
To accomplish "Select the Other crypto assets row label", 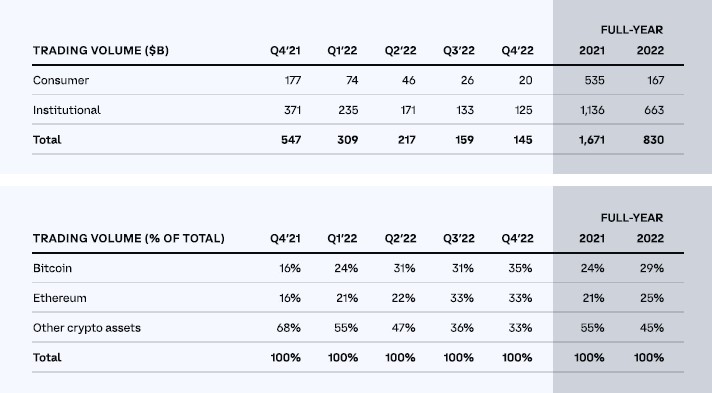I will coord(87,328).
